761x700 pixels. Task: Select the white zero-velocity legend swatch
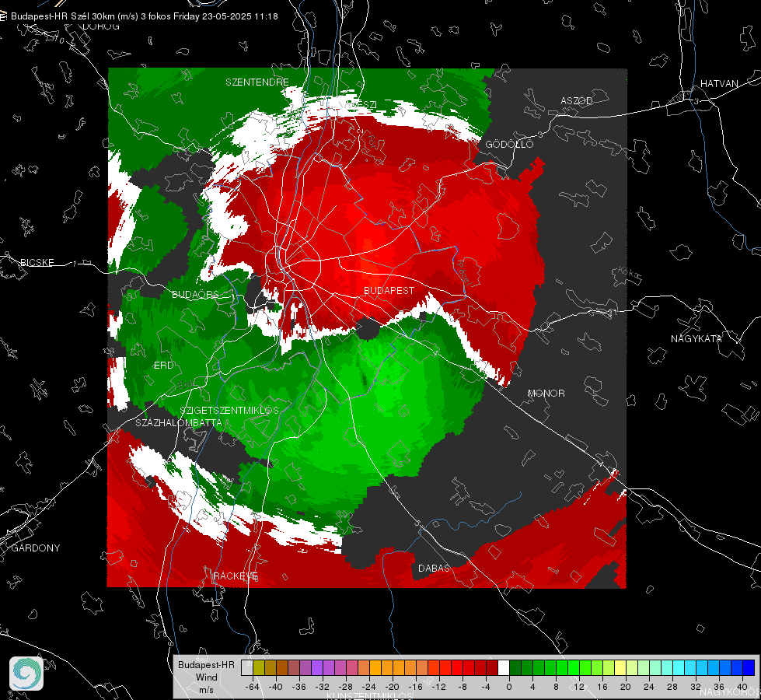504,667
